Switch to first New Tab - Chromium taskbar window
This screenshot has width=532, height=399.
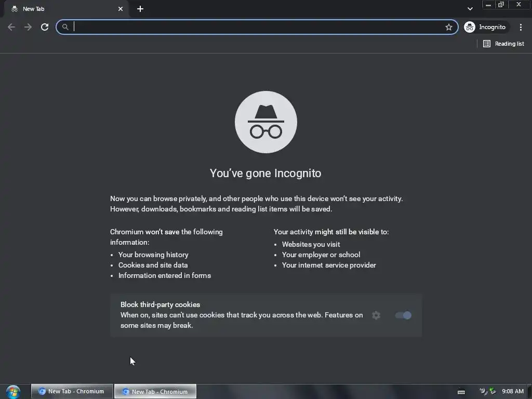[72, 391]
